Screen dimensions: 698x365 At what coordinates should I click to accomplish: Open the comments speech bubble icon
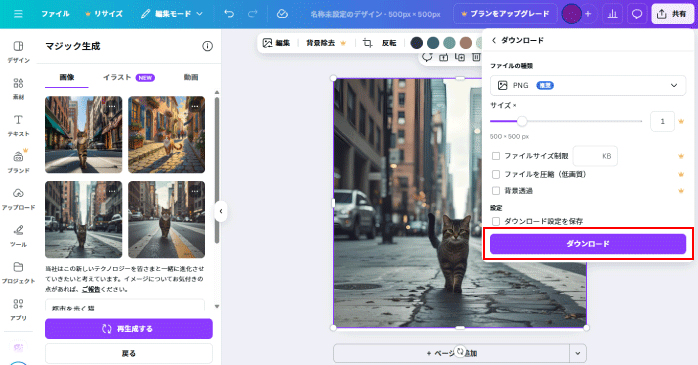[637, 14]
